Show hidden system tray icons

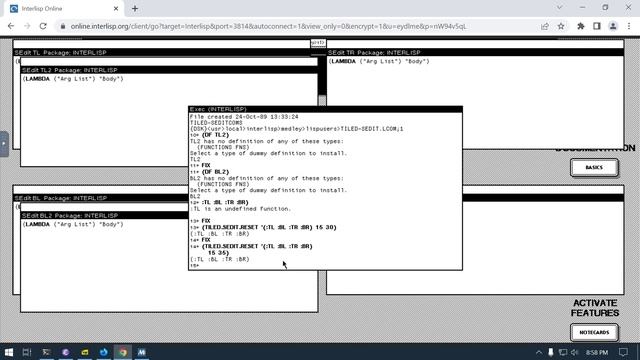[539, 352]
